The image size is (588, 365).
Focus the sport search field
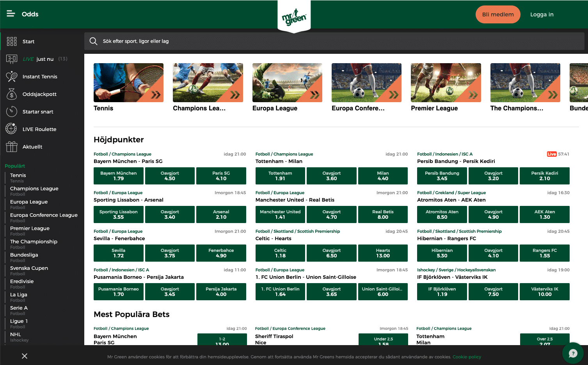point(334,41)
